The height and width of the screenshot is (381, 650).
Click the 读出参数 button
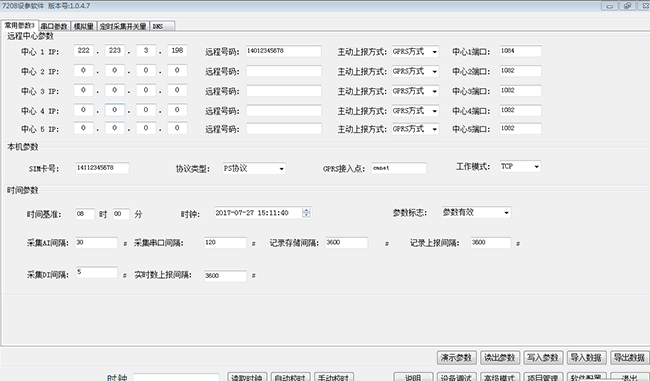pos(500,357)
